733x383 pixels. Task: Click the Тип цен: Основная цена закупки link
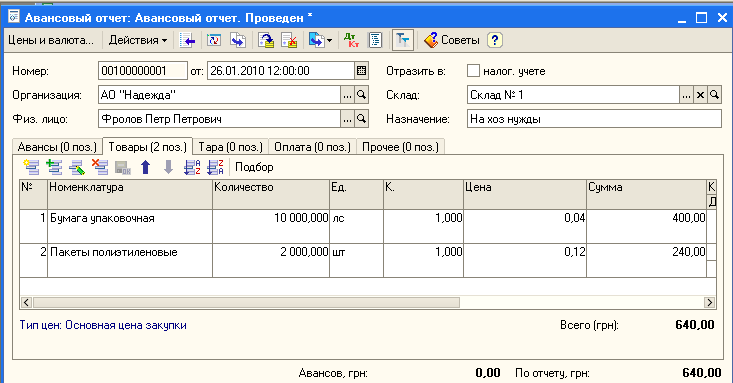tap(103, 325)
